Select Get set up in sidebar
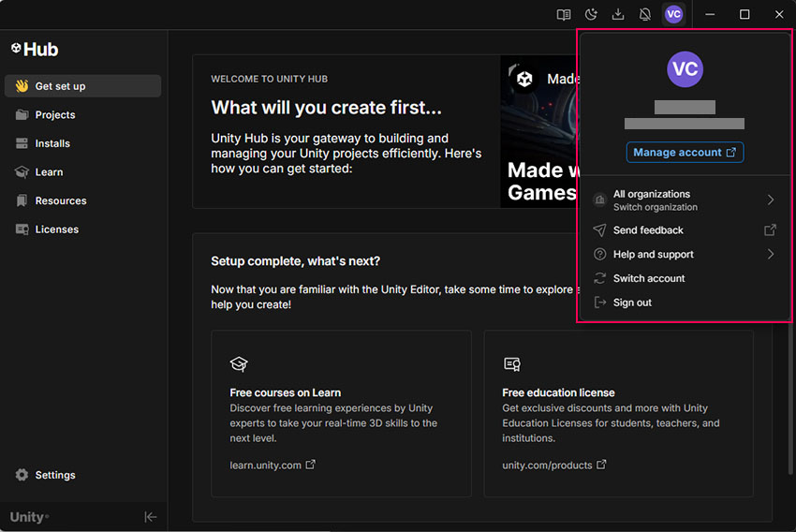 (x=82, y=86)
